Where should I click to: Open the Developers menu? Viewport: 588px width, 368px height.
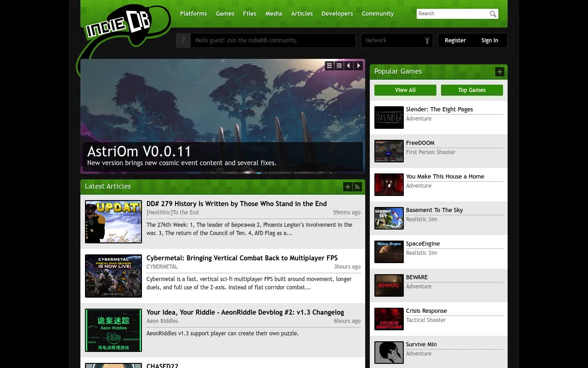[337, 14]
